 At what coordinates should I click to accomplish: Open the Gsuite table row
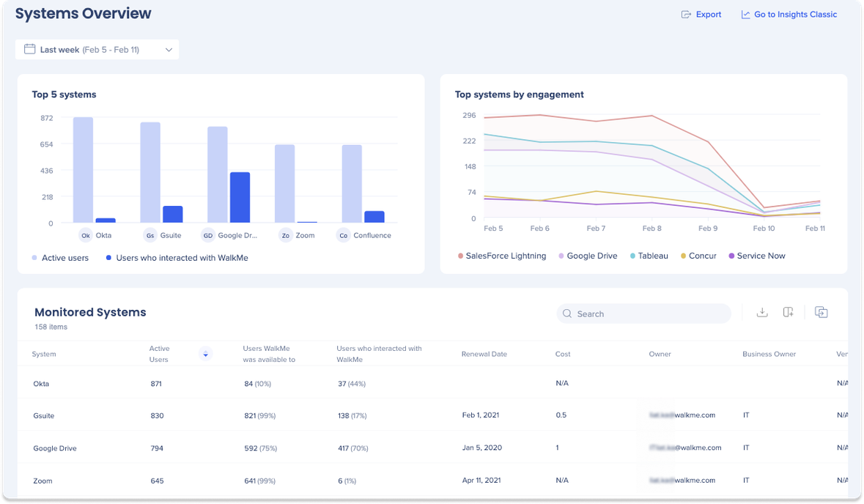click(432, 415)
